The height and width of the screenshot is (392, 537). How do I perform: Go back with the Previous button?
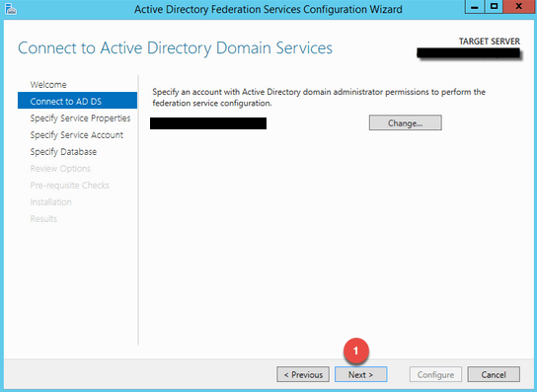click(303, 374)
